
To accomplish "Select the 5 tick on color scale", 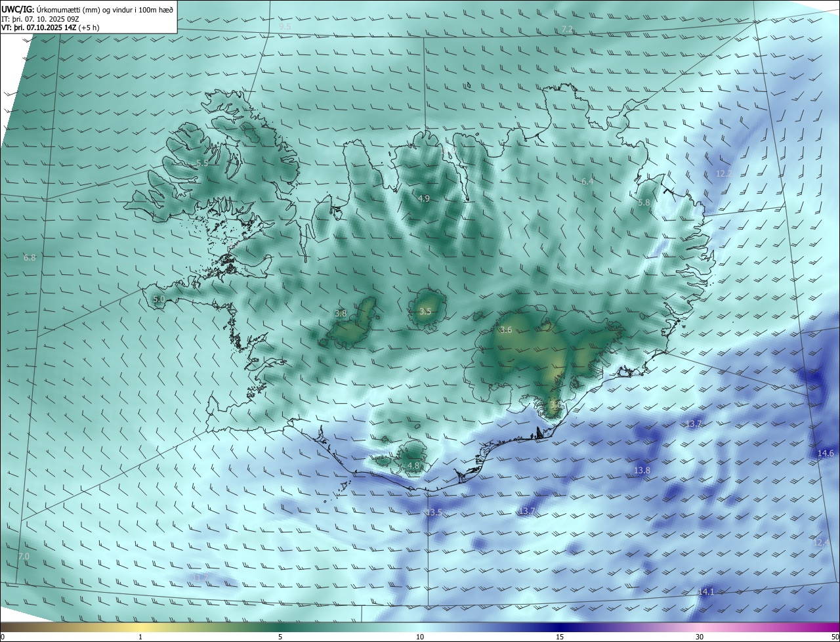I will pyautogui.click(x=280, y=637).
